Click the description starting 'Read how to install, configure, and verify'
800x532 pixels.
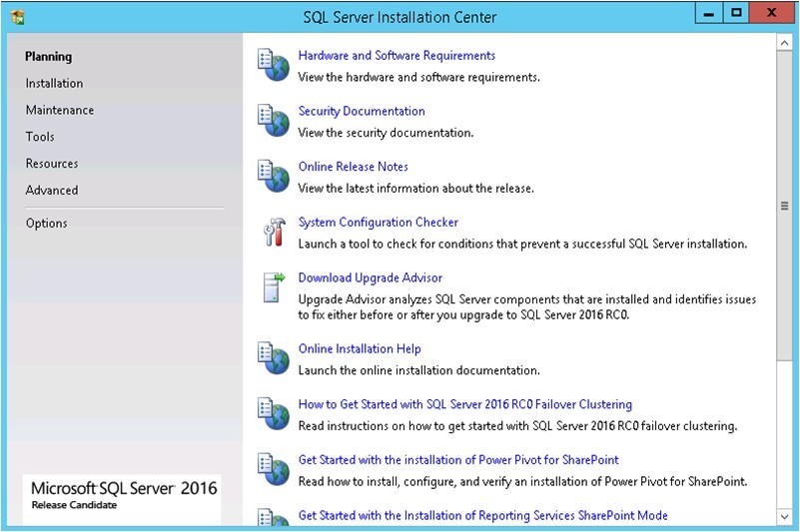pyautogui.click(x=522, y=482)
